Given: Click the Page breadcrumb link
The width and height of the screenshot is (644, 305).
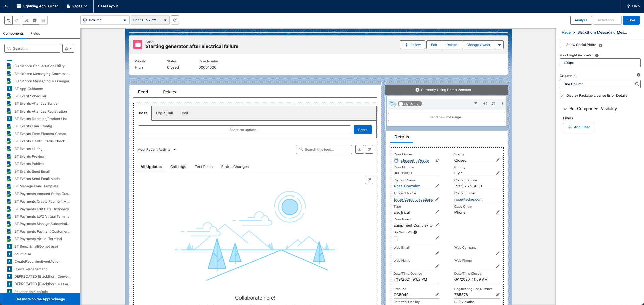Looking at the screenshot, I should click(566, 32).
